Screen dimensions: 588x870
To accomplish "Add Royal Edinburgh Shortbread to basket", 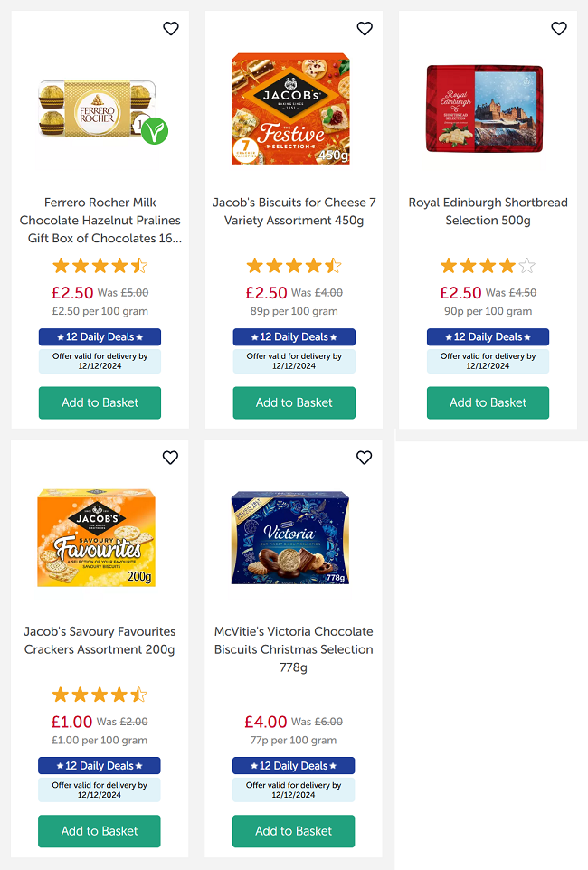I will point(488,402).
